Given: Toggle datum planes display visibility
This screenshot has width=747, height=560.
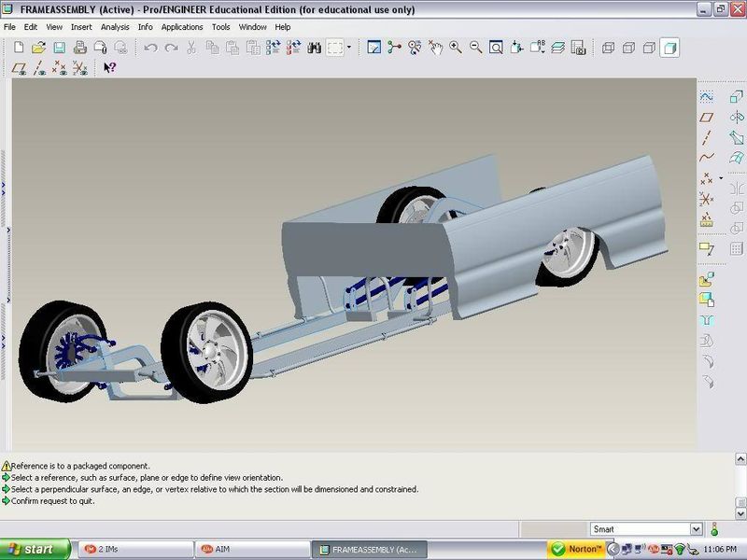Looking at the screenshot, I should click(19, 68).
